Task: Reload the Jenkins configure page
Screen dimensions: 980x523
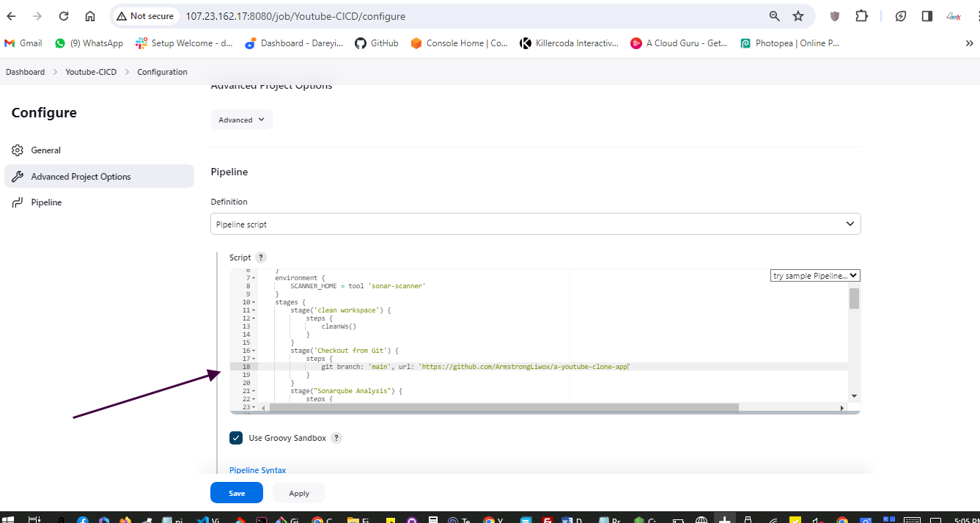Action: (x=64, y=16)
